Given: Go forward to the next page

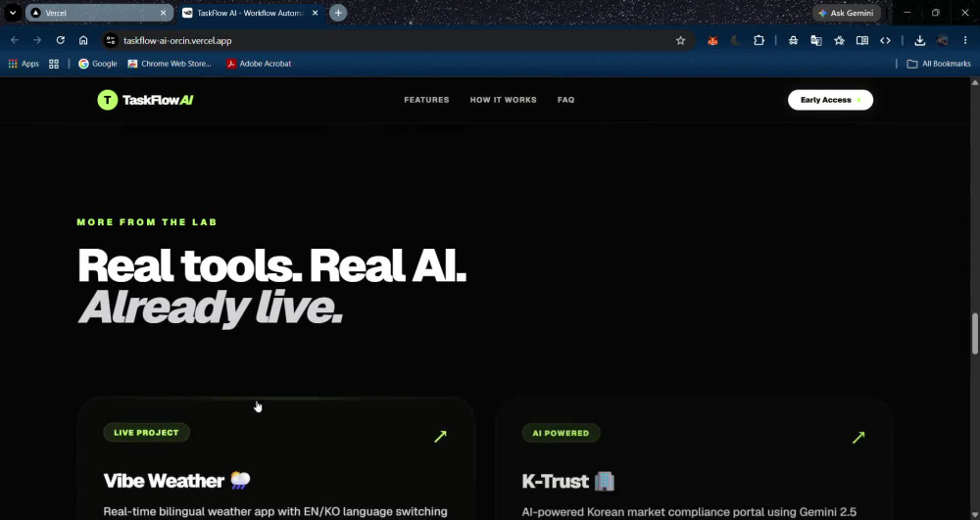Looking at the screenshot, I should (x=37, y=40).
